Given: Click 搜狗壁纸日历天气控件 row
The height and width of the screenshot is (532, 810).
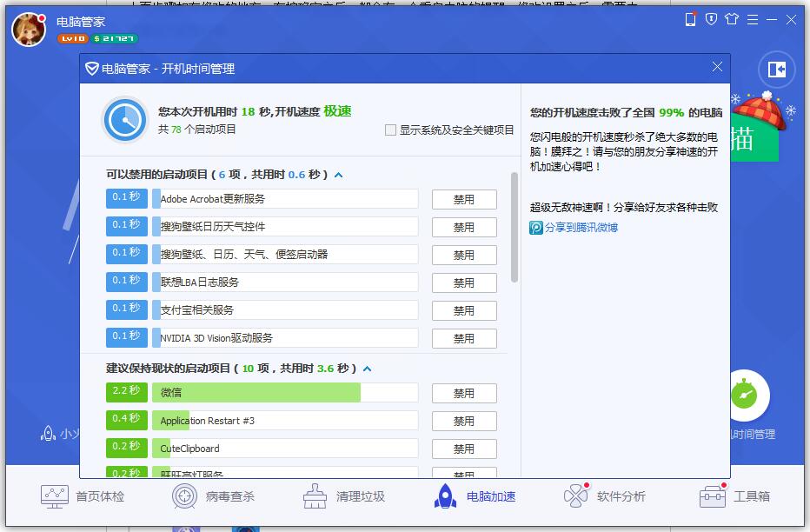Looking at the screenshot, I should 285,227.
